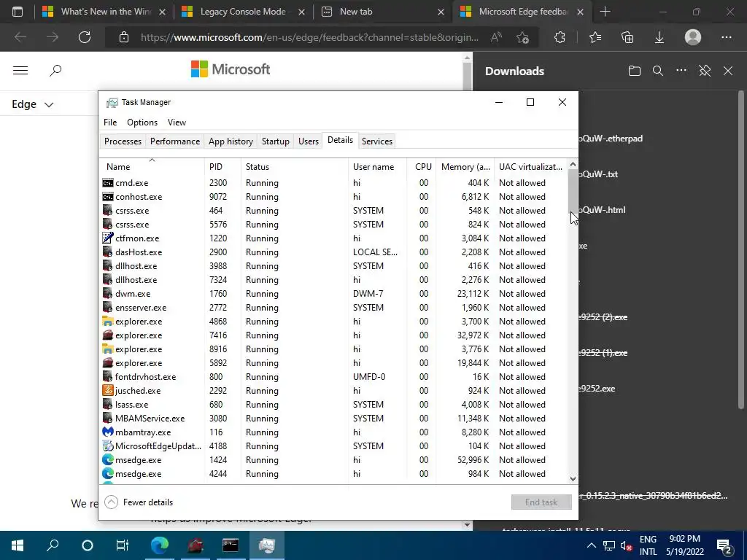Expand the Edge dropdown on the page
The image size is (747, 560).
pos(32,104)
